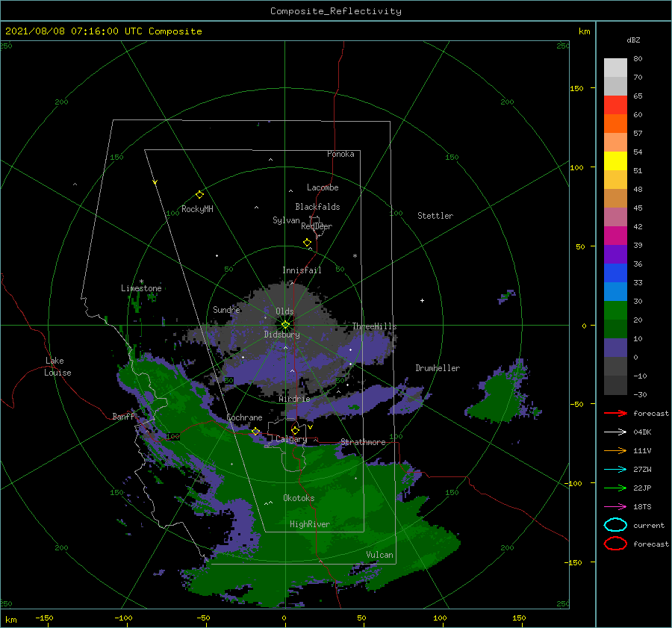Click the Didsbury label
Image resolution: width=672 pixels, height=628 pixels.
[x=281, y=335]
